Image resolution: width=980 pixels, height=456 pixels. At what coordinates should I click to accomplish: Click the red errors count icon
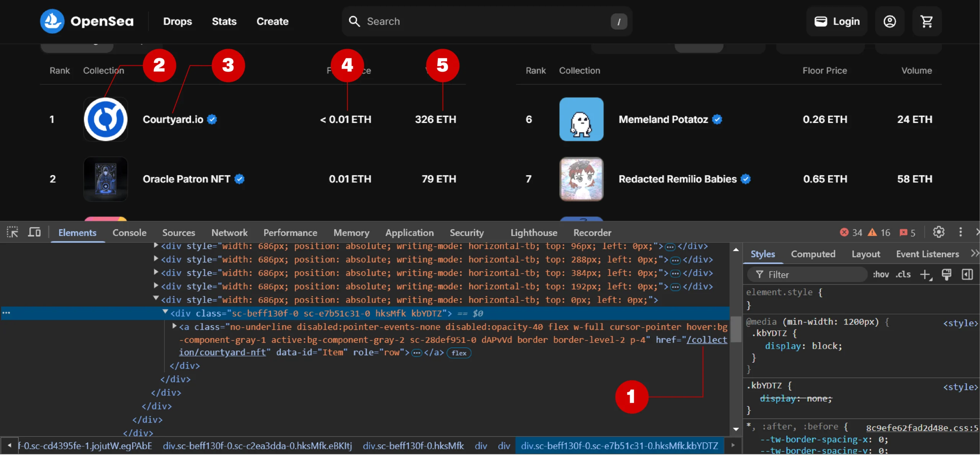(844, 233)
